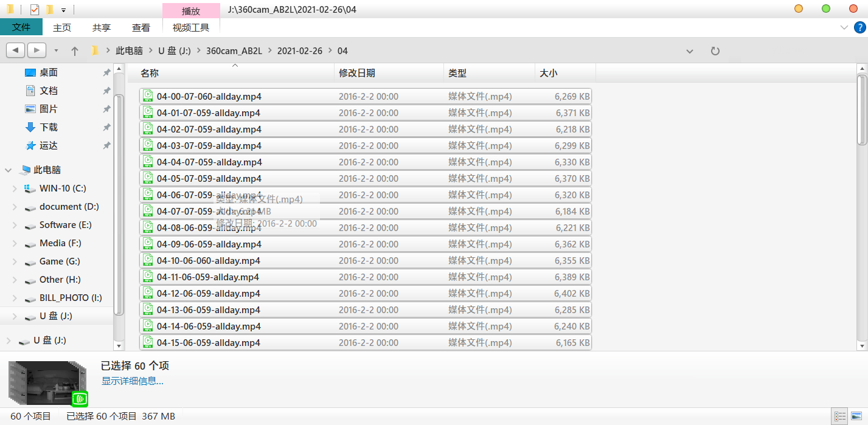
Task: Open recent locations dropdown arrow
Action: (x=57, y=50)
